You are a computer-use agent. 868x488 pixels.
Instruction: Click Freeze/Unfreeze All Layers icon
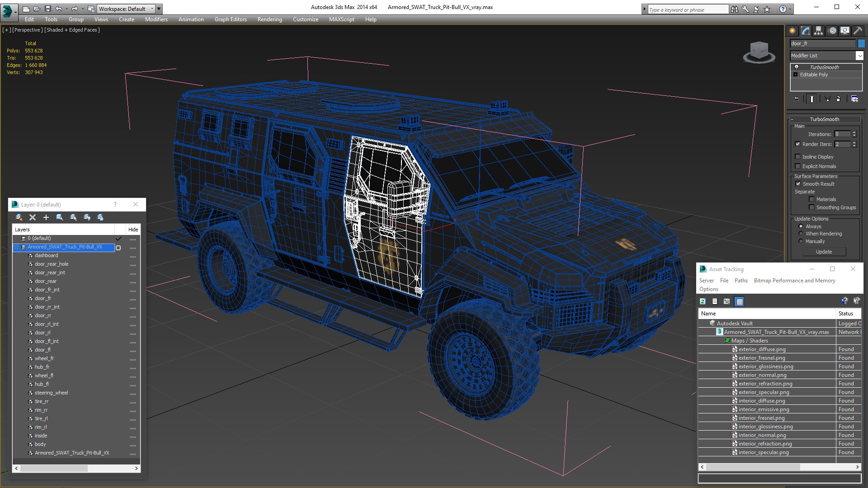point(100,217)
